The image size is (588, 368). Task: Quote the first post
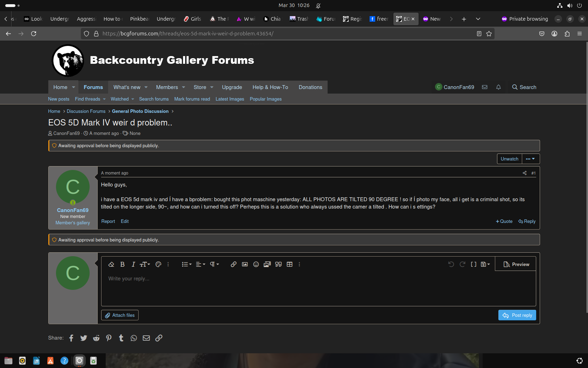tap(504, 221)
